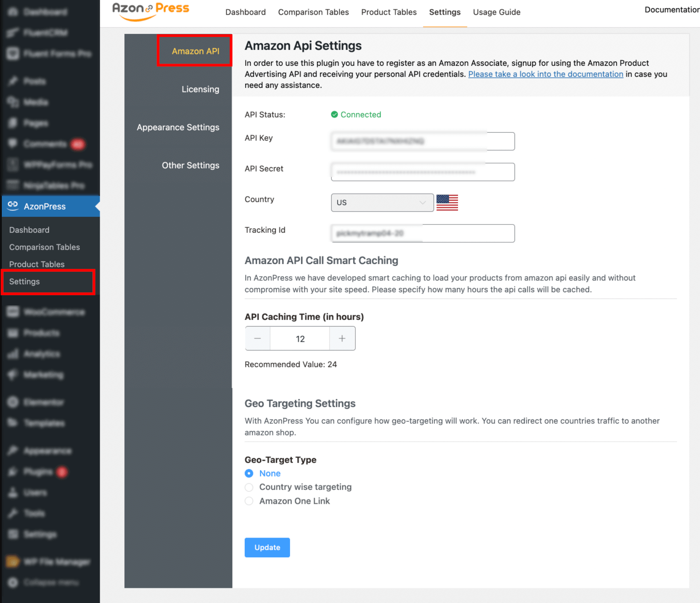Click into the Tracking Id field
The height and width of the screenshot is (603, 700).
tap(423, 233)
